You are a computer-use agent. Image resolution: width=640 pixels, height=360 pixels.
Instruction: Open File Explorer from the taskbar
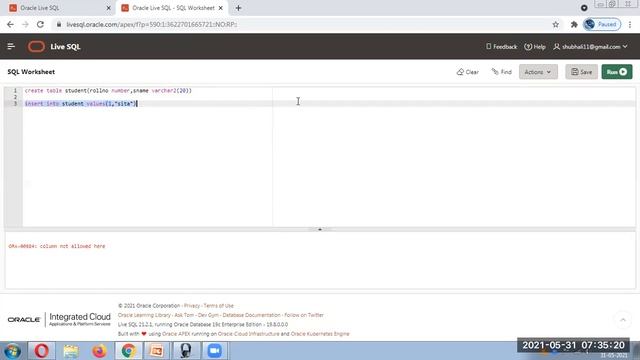click(x=71, y=351)
